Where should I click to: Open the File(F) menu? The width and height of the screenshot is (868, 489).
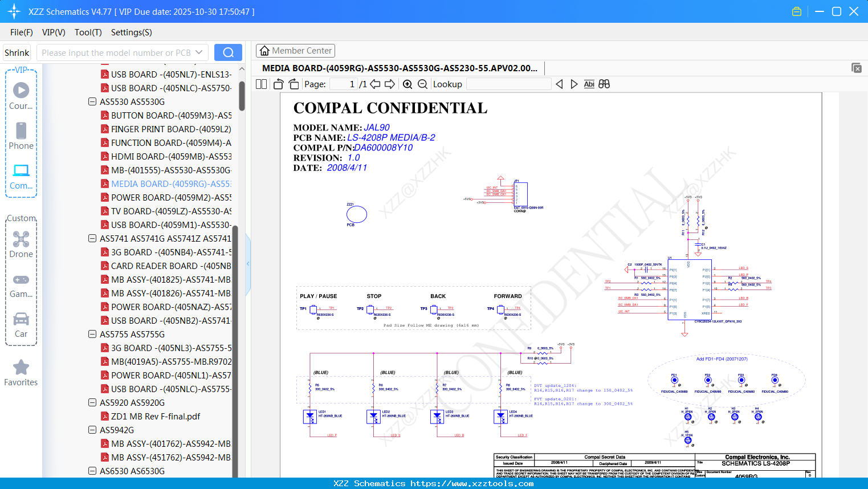coord(22,32)
